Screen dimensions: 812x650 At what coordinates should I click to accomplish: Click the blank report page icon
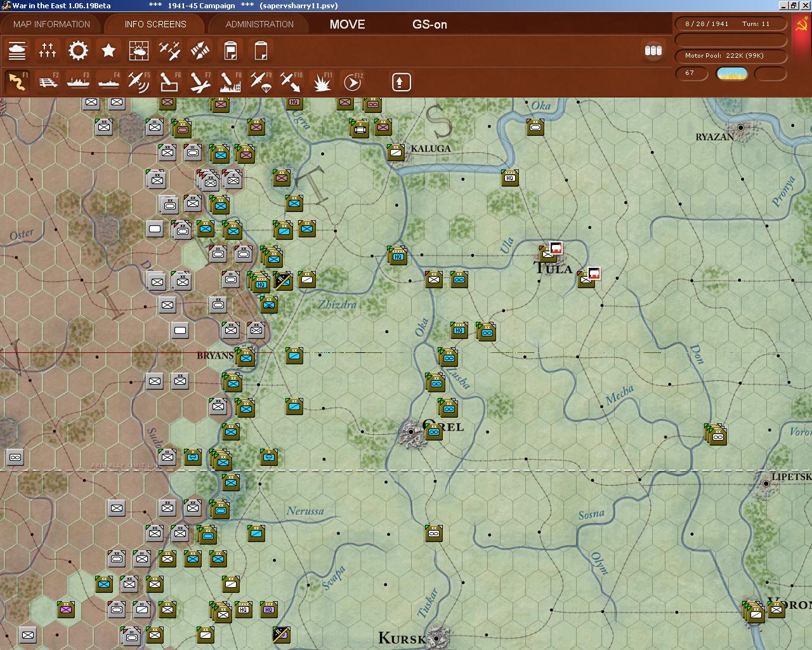pyautogui.click(x=261, y=50)
